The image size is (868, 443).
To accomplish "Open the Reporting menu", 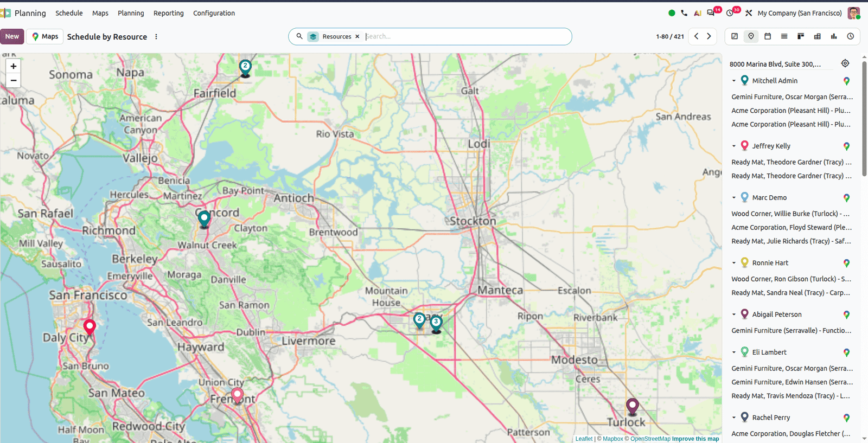I will click(169, 13).
